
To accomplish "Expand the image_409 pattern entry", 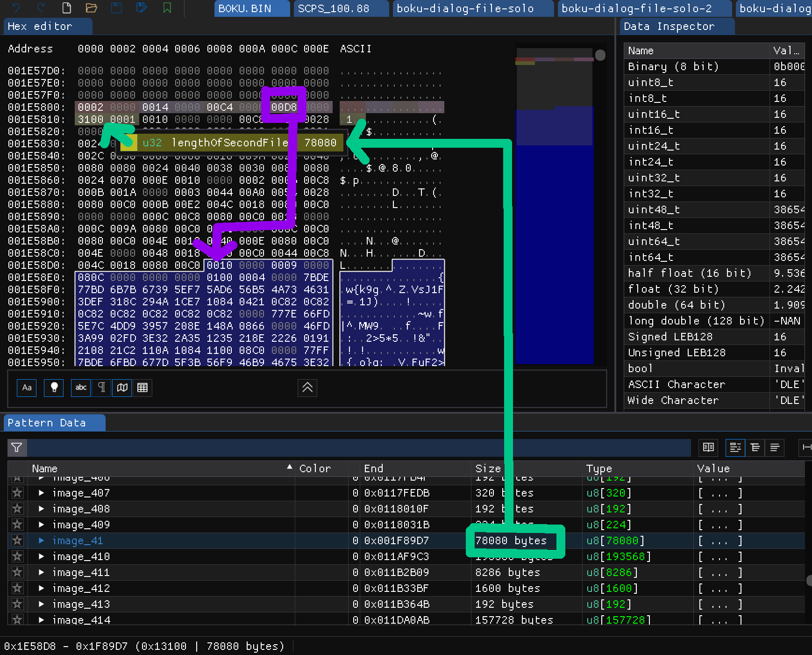I will pos(41,525).
